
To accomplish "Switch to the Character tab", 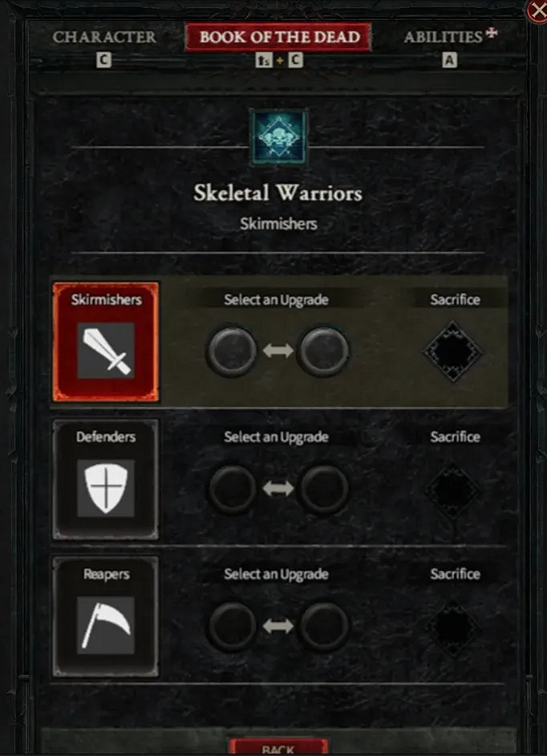I will click(x=104, y=37).
